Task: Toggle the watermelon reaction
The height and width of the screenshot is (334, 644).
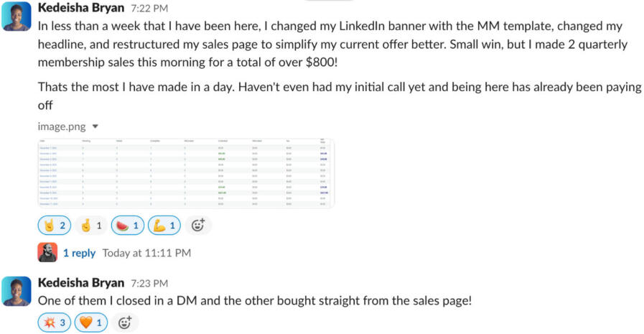Action: coord(128,226)
